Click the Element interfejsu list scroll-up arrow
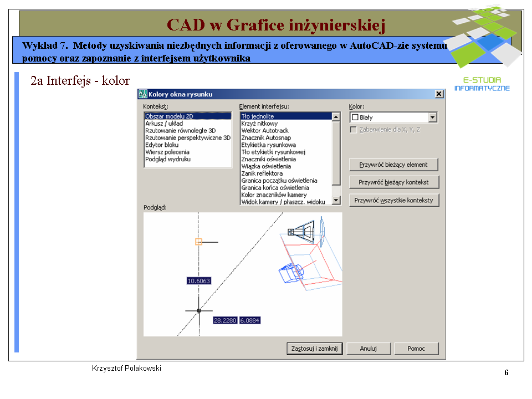The height and width of the screenshot is (399, 532). (336, 117)
